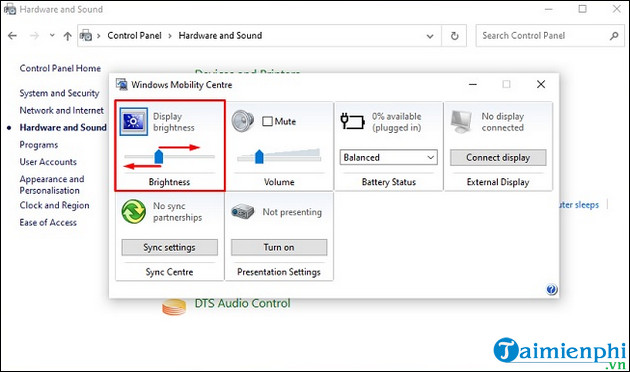Open Network and Internet category
This screenshot has height=372, width=630.
(x=61, y=110)
